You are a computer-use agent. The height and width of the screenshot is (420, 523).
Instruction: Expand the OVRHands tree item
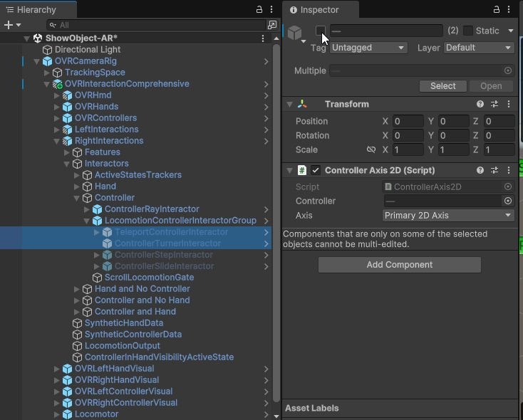tap(57, 107)
